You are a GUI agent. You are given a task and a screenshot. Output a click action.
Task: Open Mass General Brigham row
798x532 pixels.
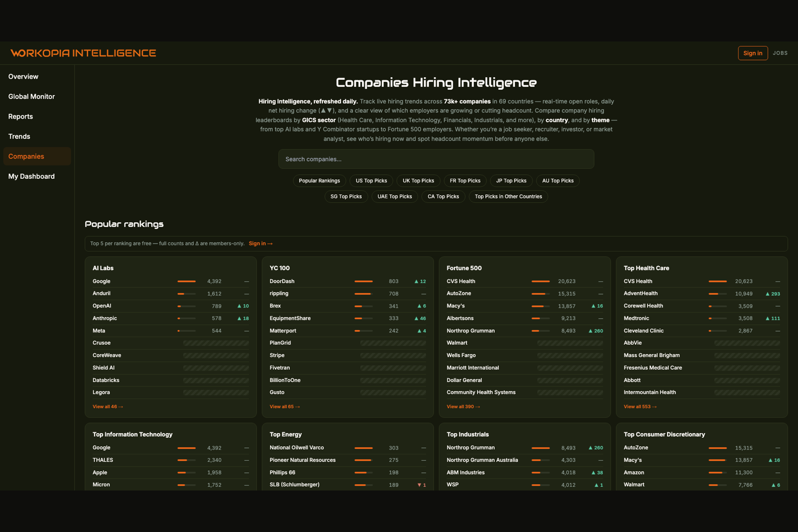(702, 355)
